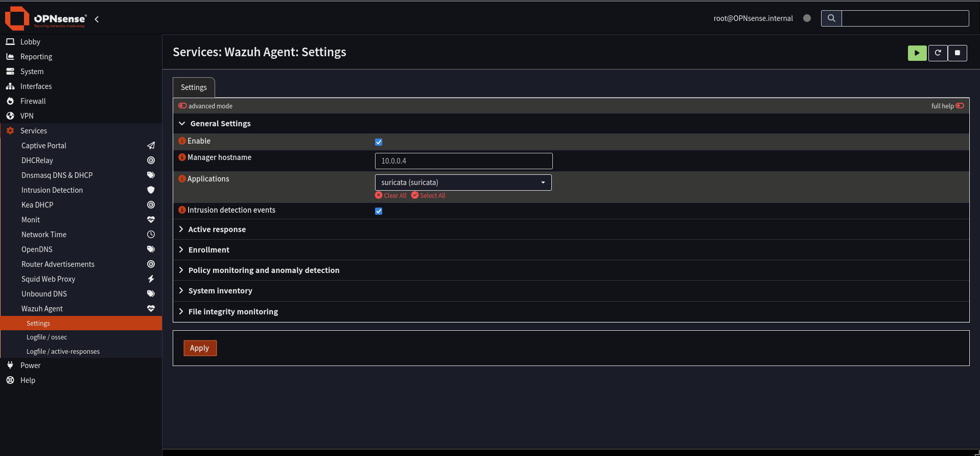The image size is (980, 456).
Task: Show help info icon for Enable
Action: click(x=182, y=141)
